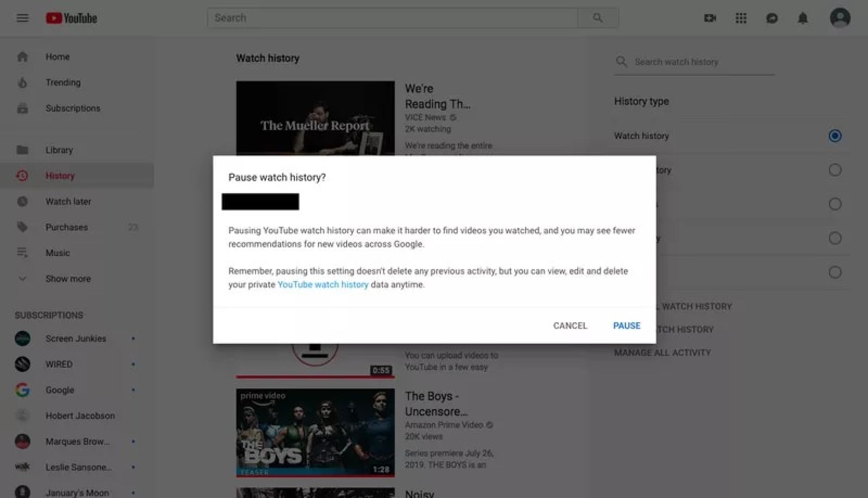Open the History sidebar menu item

click(60, 175)
